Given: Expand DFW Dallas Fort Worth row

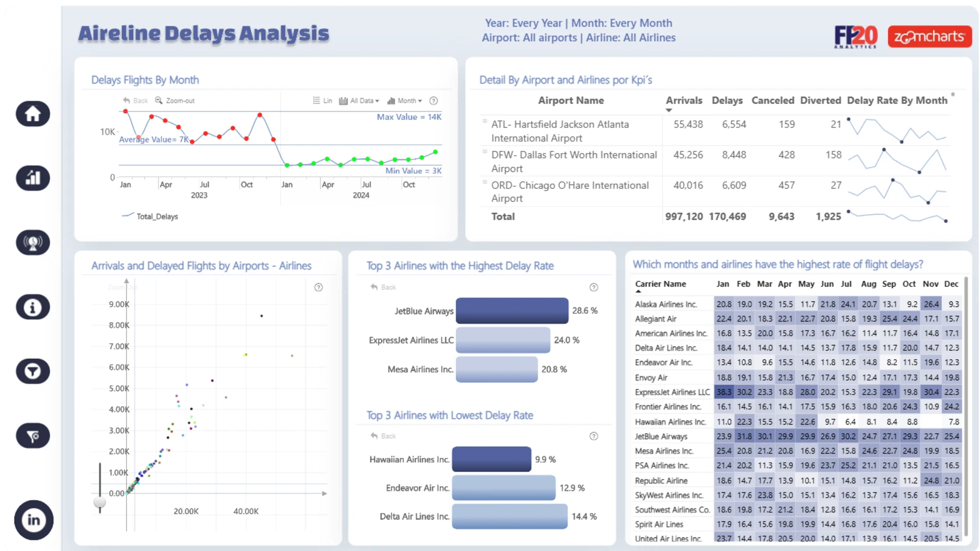Looking at the screenshot, I should 485,152.
